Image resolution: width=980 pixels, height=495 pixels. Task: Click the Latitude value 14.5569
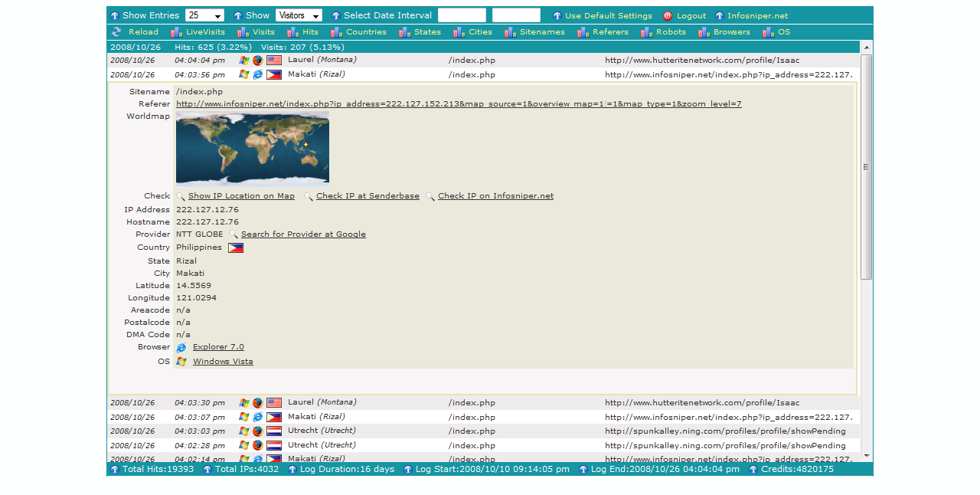click(x=194, y=286)
